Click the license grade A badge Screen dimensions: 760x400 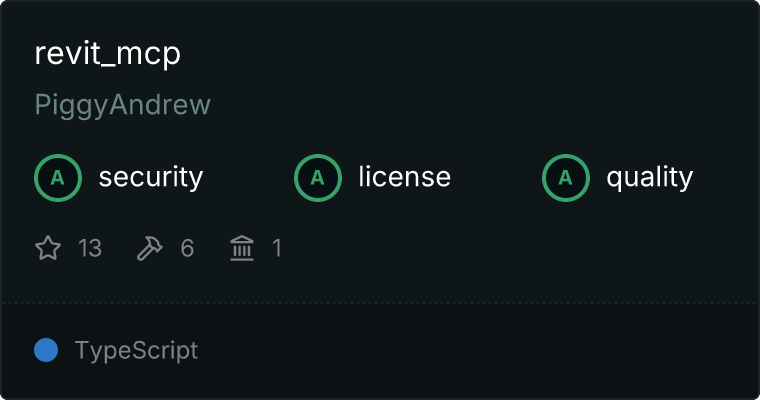coord(318,178)
